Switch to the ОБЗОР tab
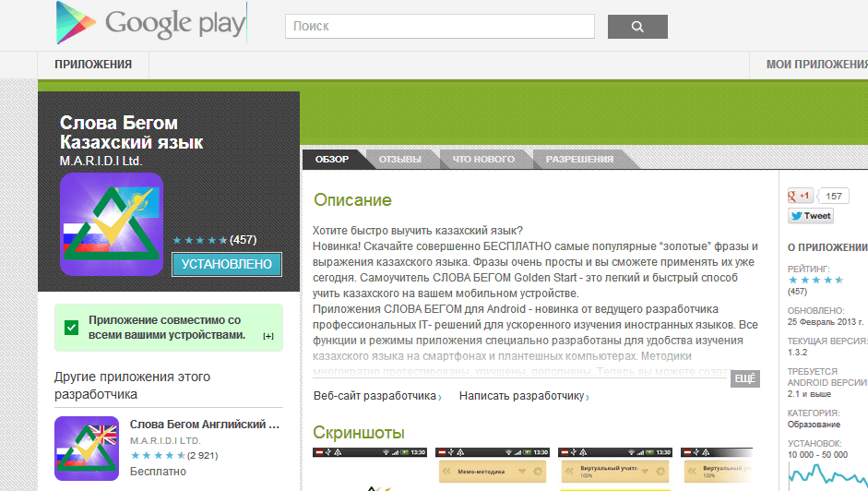Screen dimensions: 868x491 (331, 159)
